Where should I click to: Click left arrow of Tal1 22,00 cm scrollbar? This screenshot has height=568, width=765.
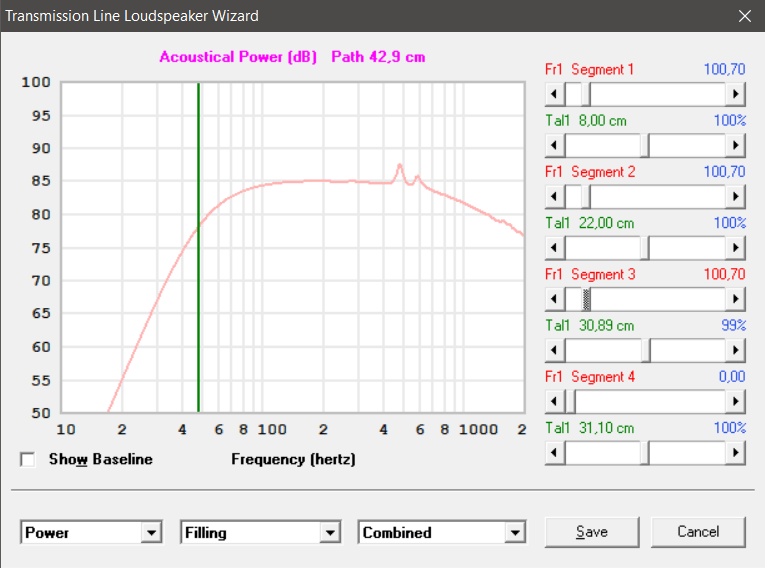pos(555,248)
